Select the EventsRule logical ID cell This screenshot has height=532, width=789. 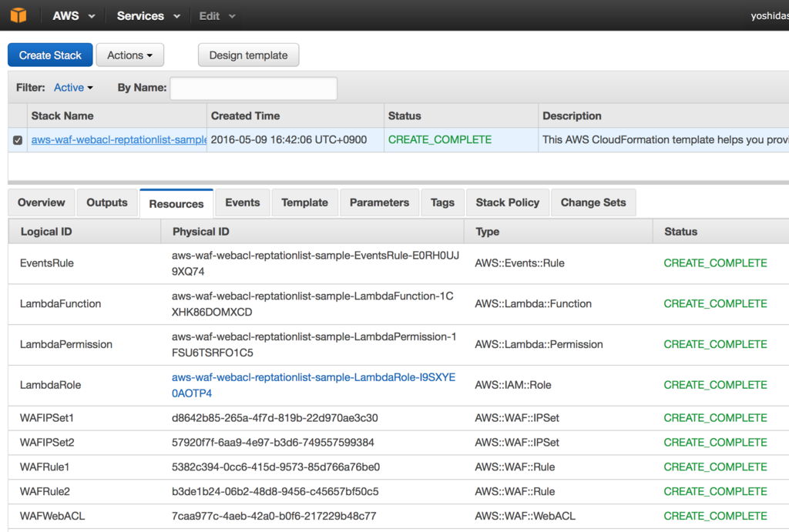[x=47, y=263]
